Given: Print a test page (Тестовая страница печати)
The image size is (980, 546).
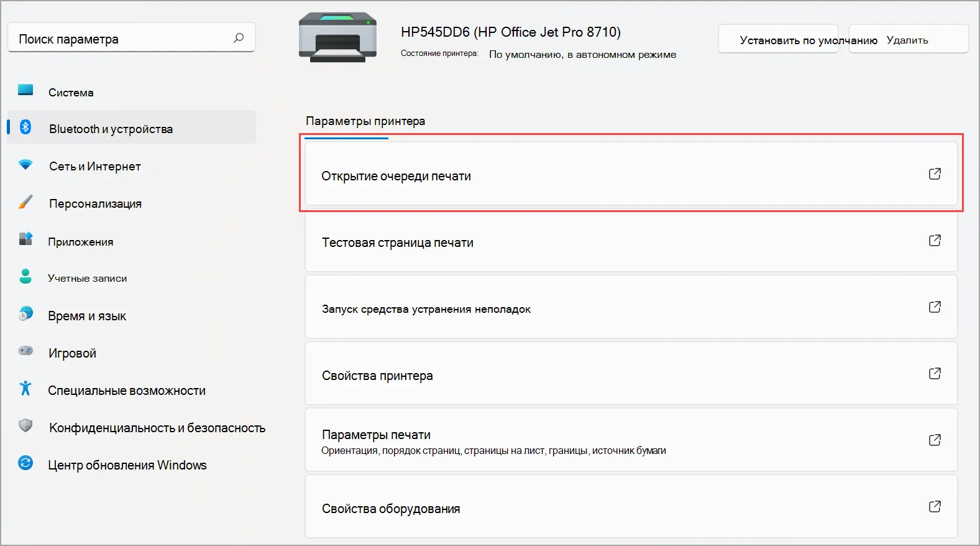Looking at the screenshot, I should tap(631, 241).
